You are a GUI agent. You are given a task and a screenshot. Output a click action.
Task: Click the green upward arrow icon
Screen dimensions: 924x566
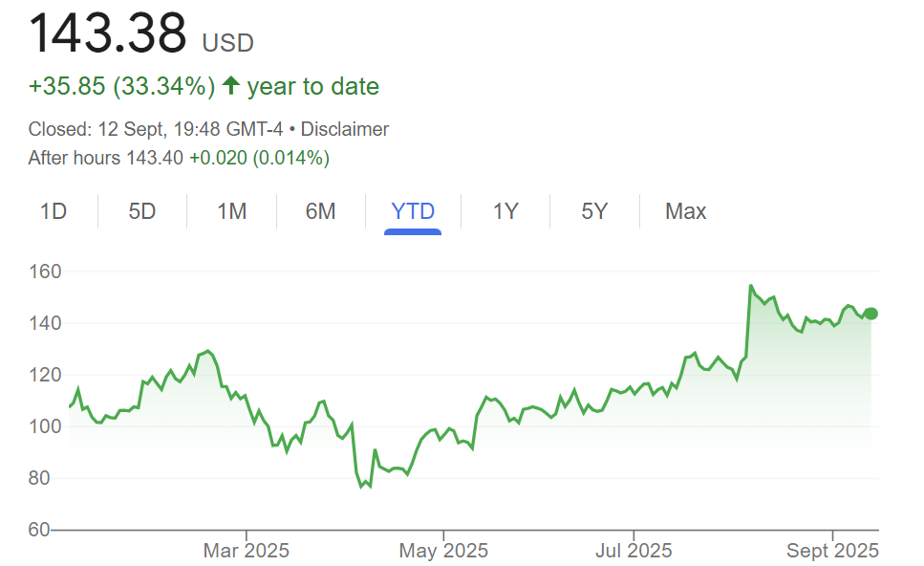(231, 85)
